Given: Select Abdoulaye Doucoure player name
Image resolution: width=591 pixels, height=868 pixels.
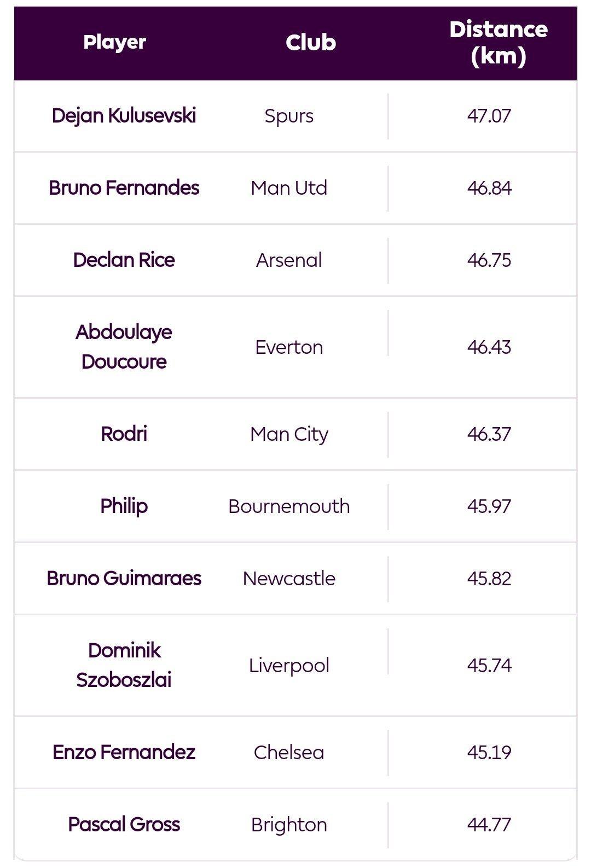Looking at the screenshot, I should [124, 347].
